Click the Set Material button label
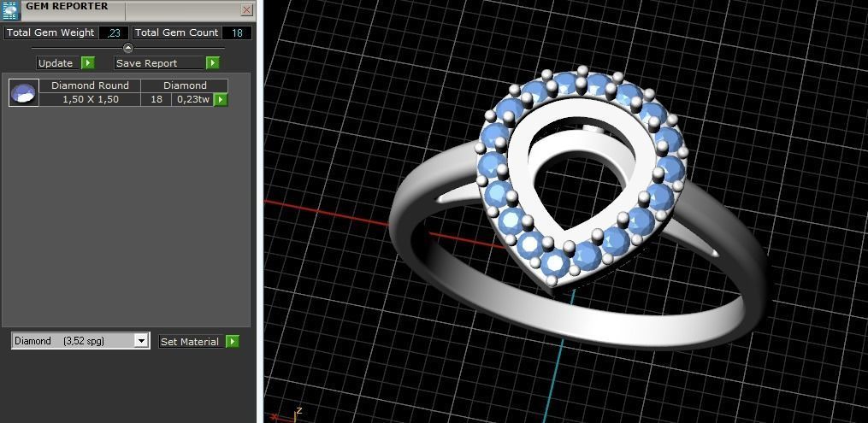This screenshot has width=868, height=423. (189, 342)
